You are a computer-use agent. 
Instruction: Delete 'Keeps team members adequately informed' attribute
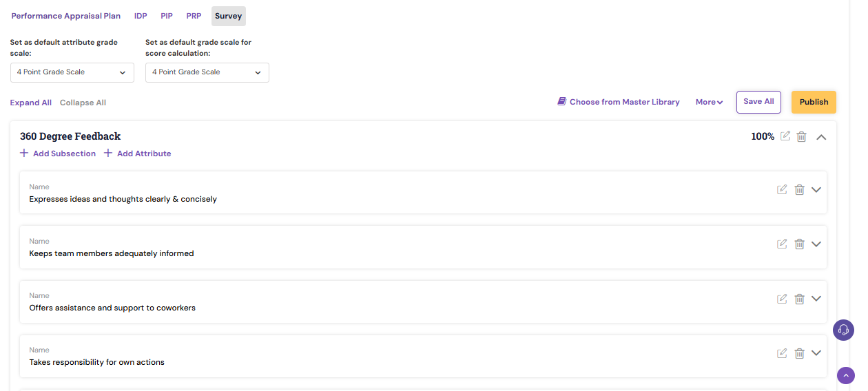800,244
